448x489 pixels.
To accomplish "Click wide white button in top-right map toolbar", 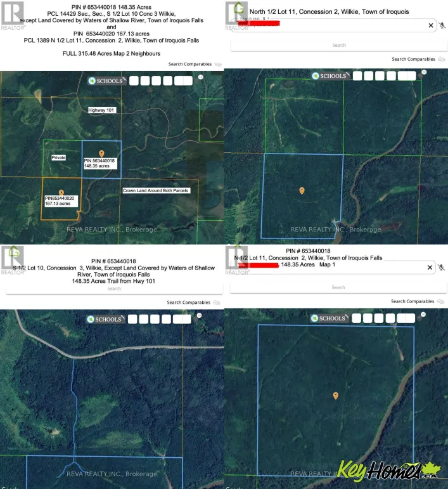I will click(x=407, y=75).
